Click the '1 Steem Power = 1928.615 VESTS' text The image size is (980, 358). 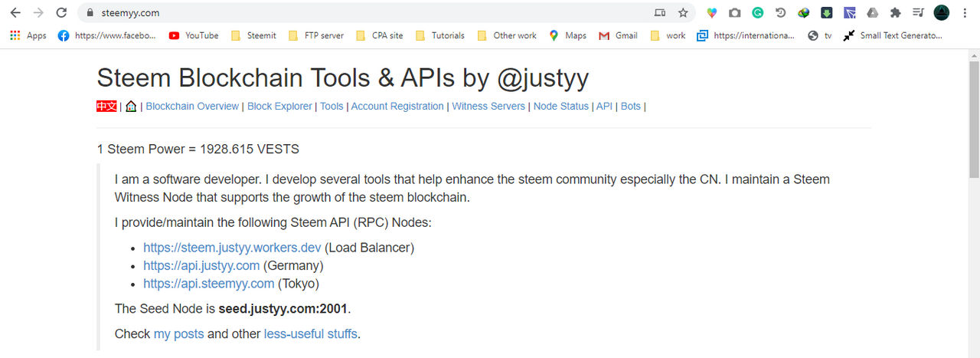tap(198, 149)
